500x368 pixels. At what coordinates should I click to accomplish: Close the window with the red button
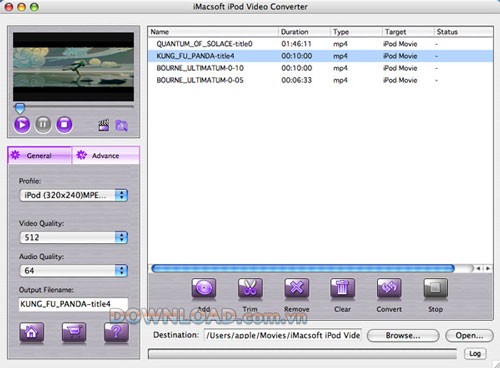[9, 7]
